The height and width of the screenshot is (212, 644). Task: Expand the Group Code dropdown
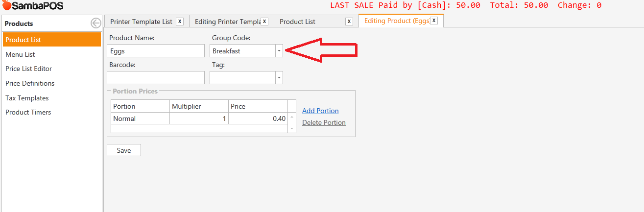(279, 50)
